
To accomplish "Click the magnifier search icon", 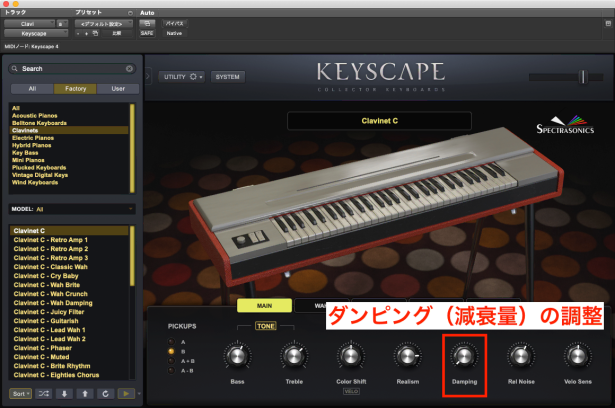I will pos(15,69).
